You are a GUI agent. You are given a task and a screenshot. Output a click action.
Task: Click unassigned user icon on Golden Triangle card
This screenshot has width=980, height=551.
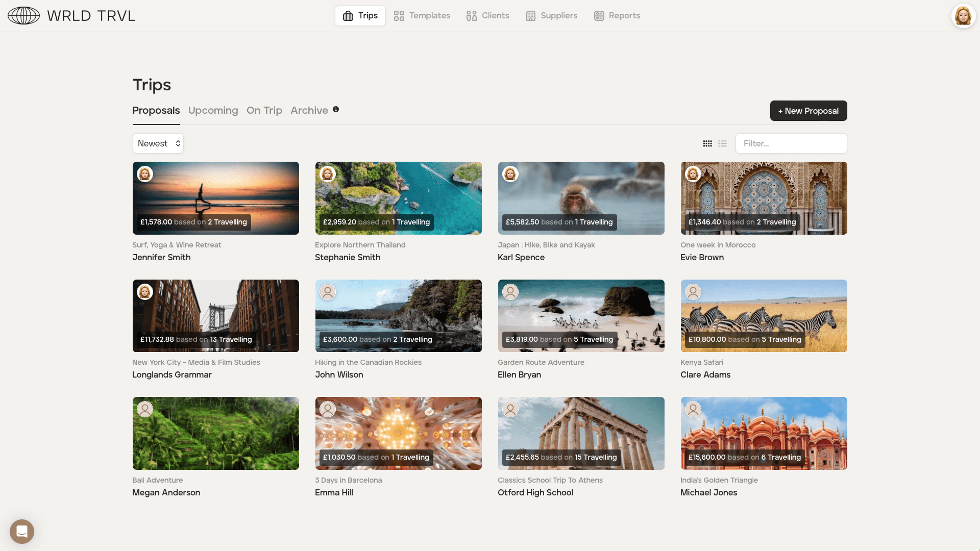[x=693, y=409]
